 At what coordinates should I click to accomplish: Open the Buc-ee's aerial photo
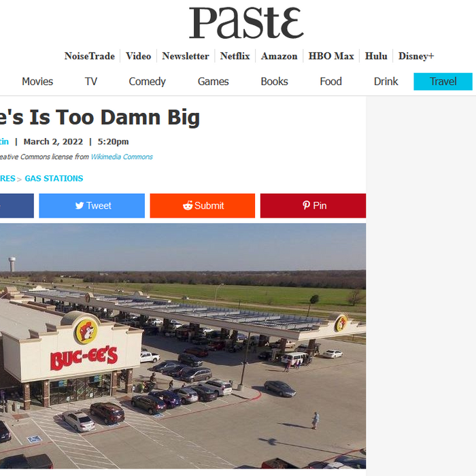pyautogui.click(x=183, y=345)
